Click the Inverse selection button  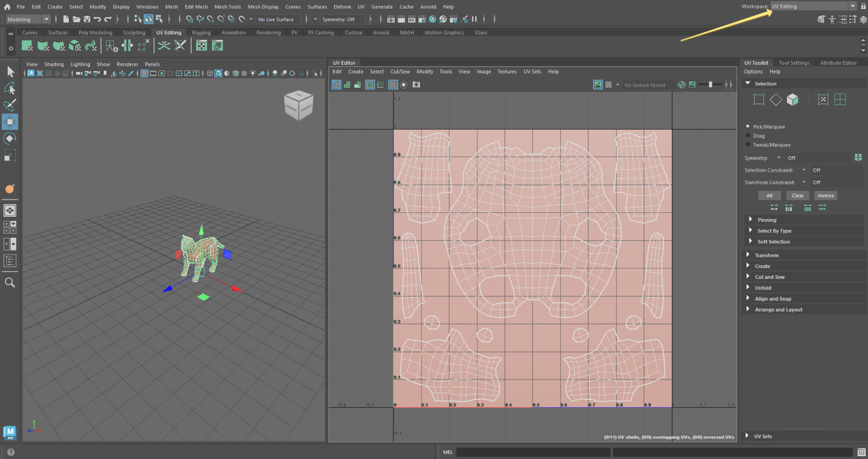click(825, 195)
